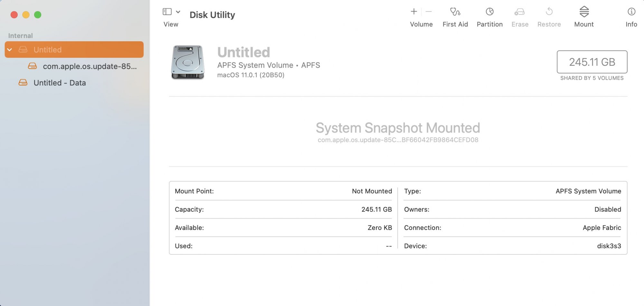Click the 245.11 GB capacity box

point(592,62)
